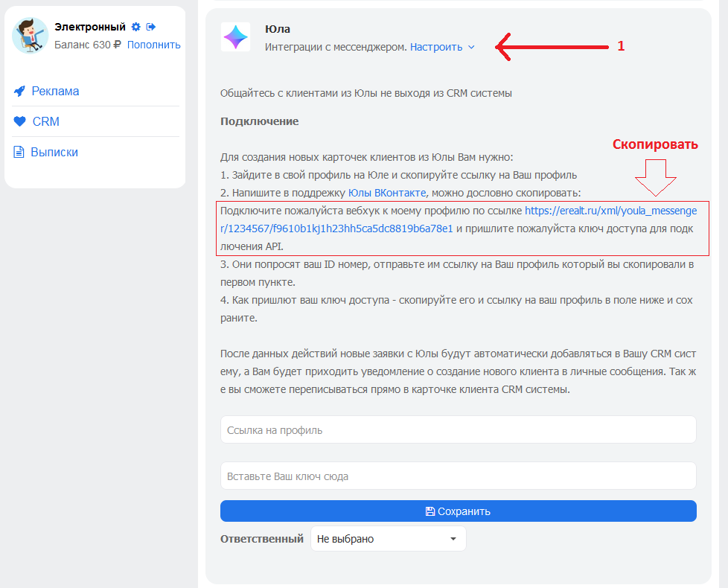Click the Электронный username text
Image resolution: width=728 pixels, height=588 pixels.
[x=90, y=27]
